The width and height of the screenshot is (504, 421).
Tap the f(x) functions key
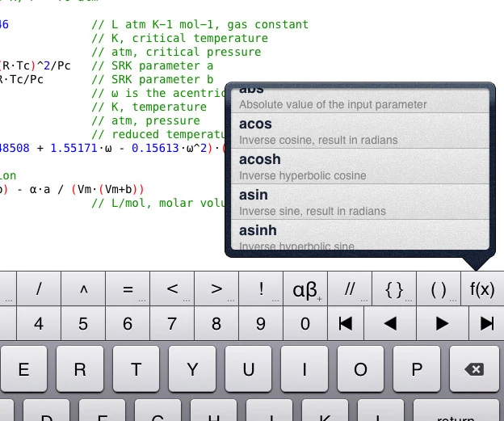pyautogui.click(x=482, y=288)
